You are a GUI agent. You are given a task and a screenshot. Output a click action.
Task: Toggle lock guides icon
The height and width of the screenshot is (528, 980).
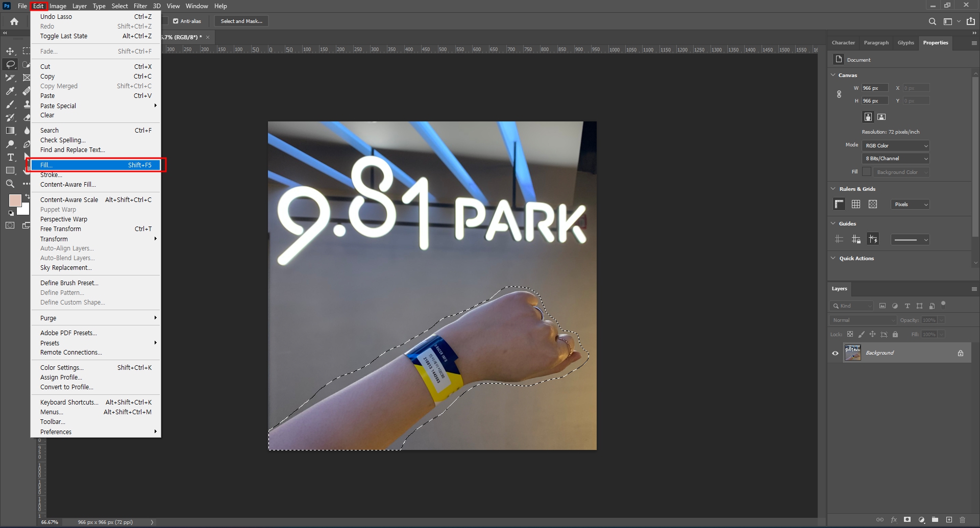[856, 239]
